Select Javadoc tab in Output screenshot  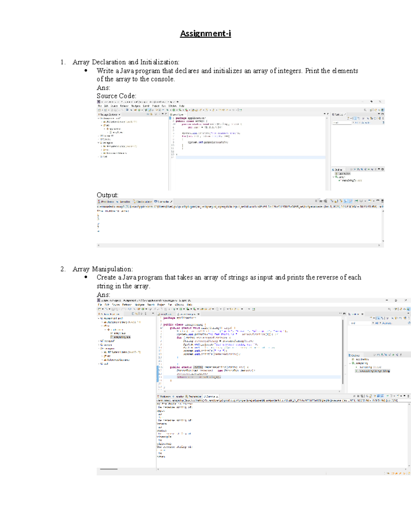123,202
